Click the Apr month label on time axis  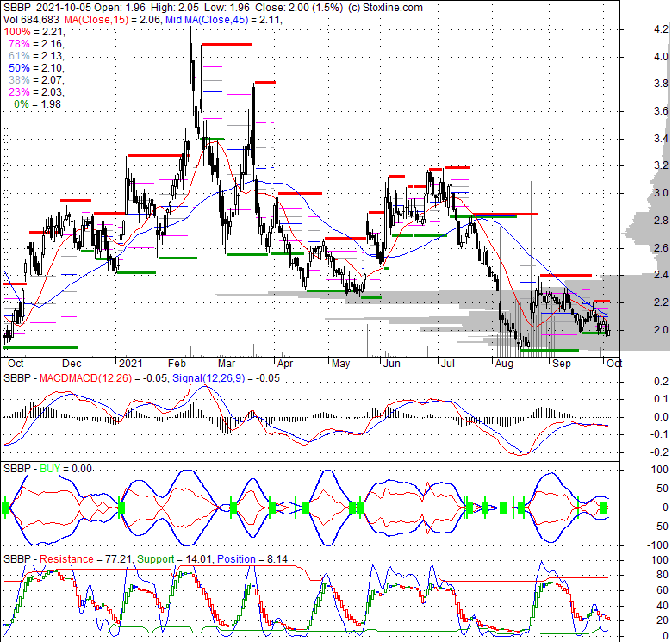click(285, 364)
